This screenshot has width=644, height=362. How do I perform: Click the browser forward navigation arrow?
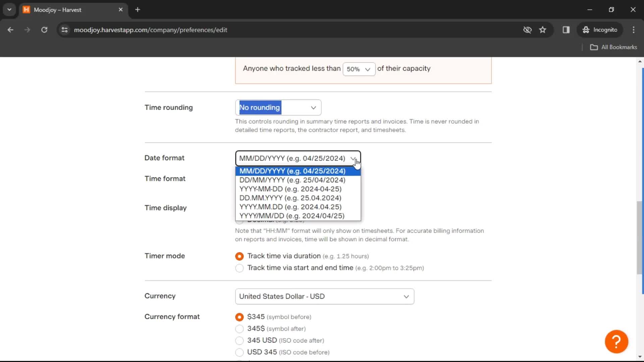pos(26,29)
